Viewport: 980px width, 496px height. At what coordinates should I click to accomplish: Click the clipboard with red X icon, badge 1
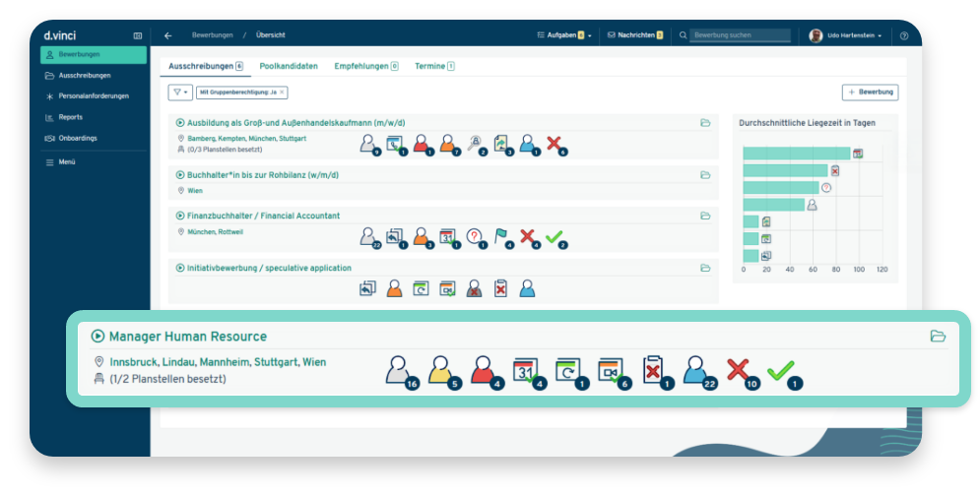(x=654, y=370)
